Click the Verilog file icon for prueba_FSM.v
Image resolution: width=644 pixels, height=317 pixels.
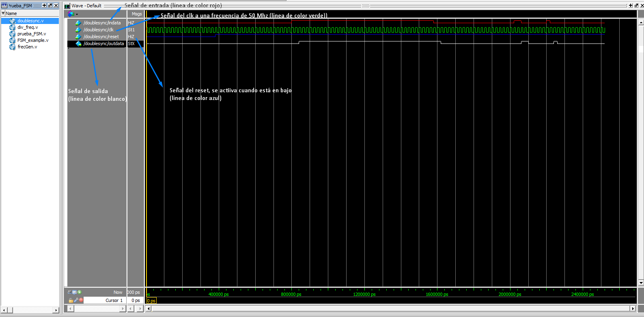point(13,34)
